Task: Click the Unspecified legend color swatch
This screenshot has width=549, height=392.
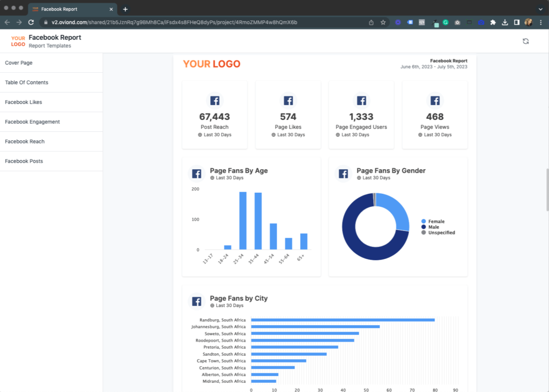Action: (424, 232)
